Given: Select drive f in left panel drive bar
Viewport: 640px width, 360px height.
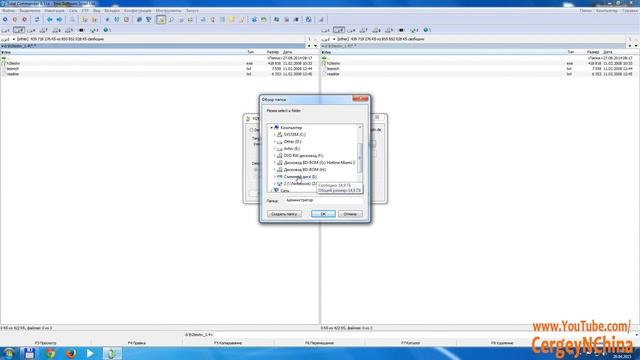Looking at the screenshot, I should pyautogui.click(x=44, y=30).
